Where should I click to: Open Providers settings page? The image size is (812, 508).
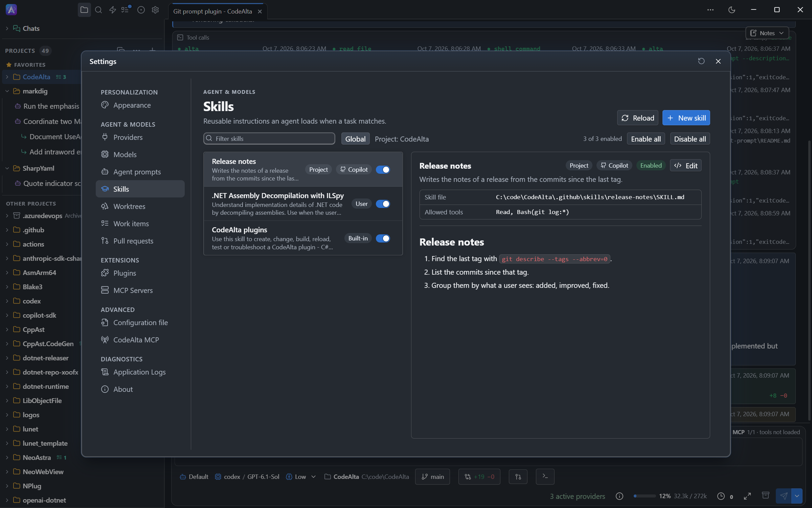140,137
